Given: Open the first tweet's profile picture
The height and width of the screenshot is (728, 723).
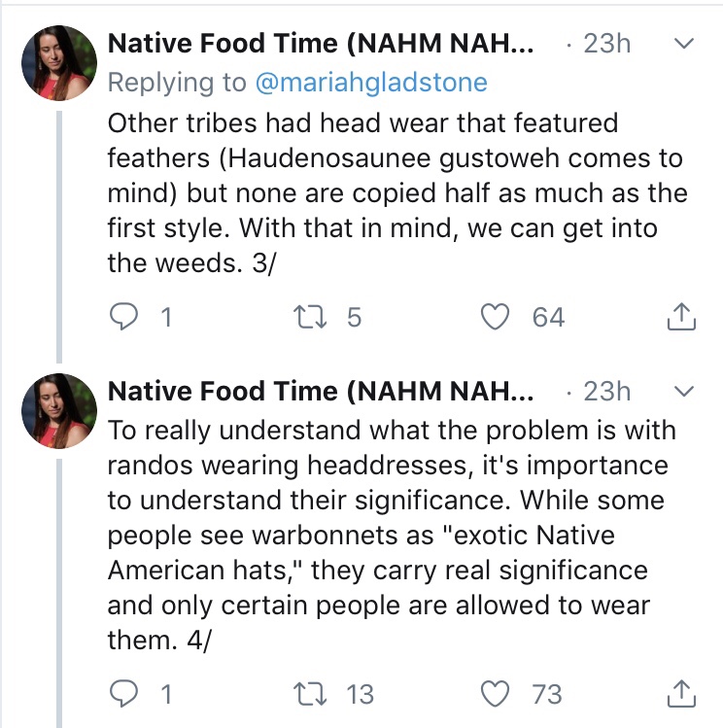Looking at the screenshot, I should (x=55, y=61).
